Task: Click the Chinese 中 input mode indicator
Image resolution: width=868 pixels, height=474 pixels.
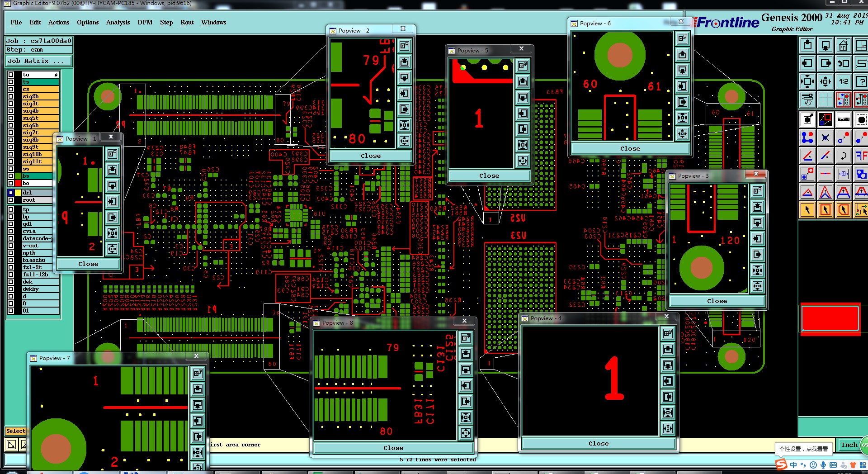Action: (x=793, y=465)
